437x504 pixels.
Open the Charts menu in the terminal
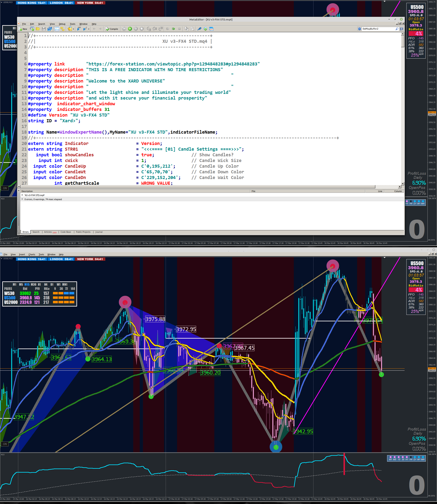pos(32,254)
